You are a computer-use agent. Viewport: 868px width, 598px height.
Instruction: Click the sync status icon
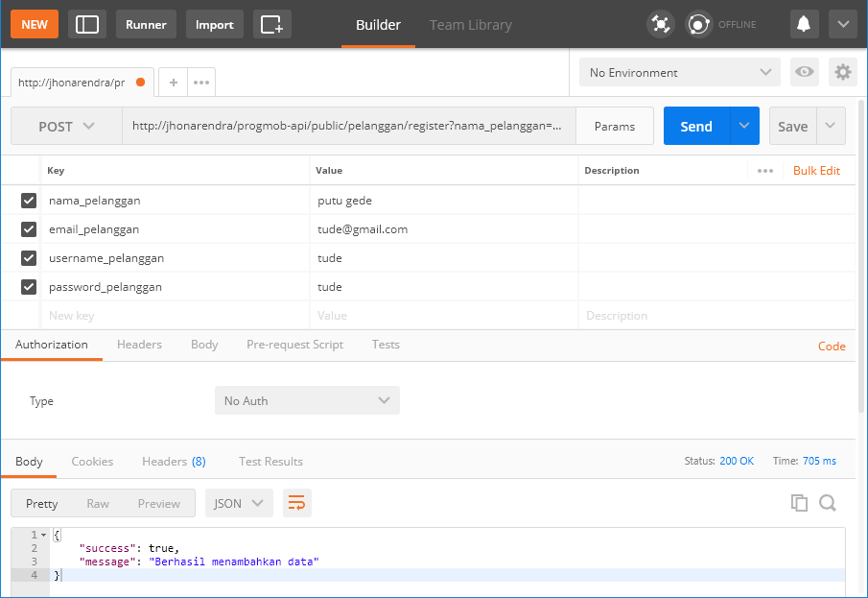click(x=698, y=24)
